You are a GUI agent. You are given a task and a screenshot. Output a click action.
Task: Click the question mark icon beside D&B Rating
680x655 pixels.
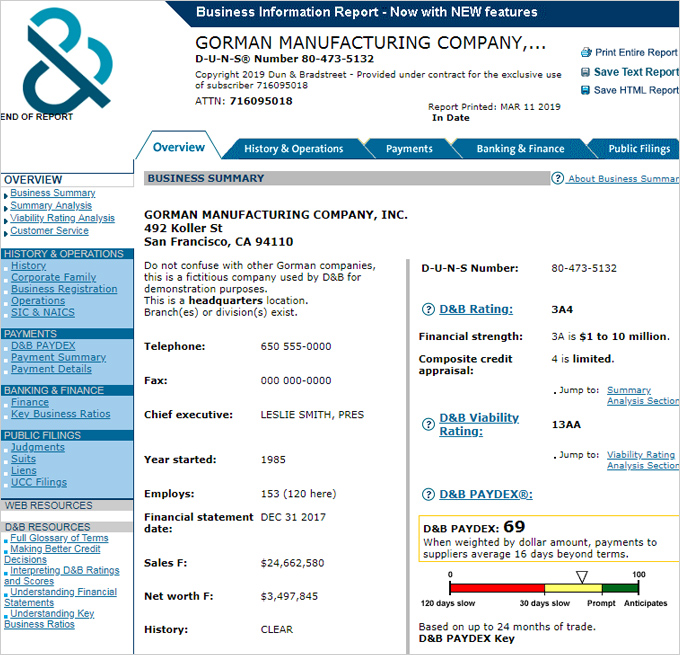coord(428,309)
